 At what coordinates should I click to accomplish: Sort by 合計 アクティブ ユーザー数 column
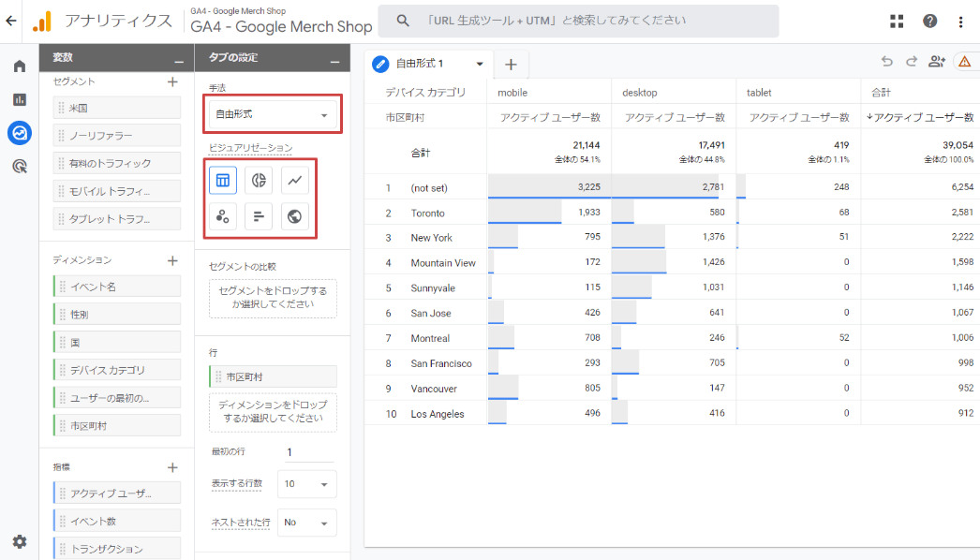point(919,117)
